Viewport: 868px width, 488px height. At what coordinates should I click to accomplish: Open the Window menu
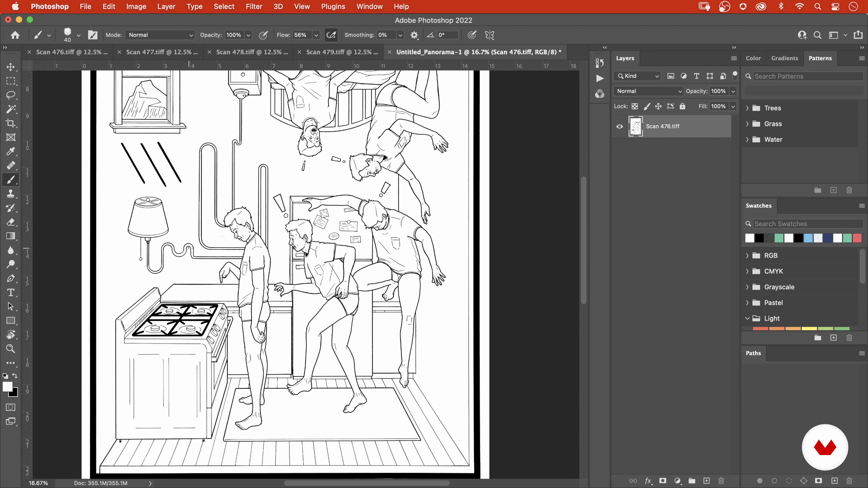(369, 6)
